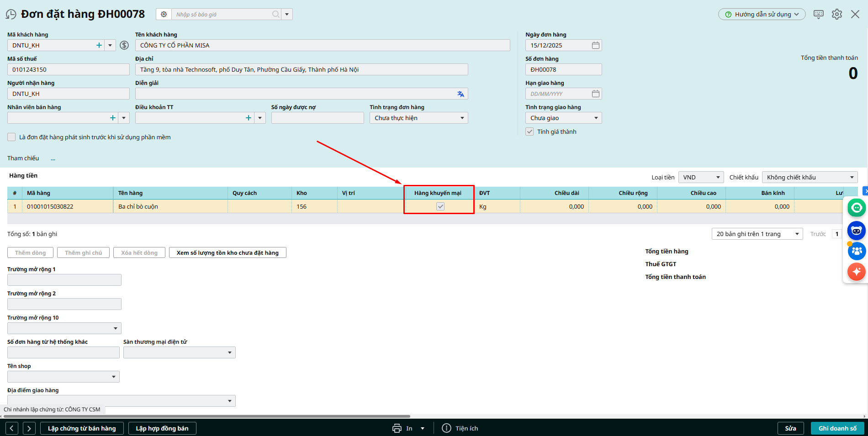Click the printer In icon

397,428
